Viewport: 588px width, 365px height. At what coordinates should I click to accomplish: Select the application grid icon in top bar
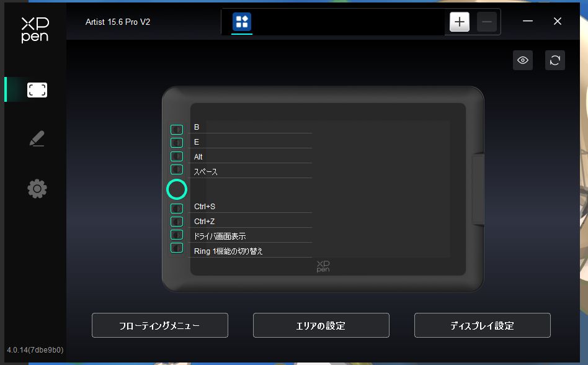point(242,22)
